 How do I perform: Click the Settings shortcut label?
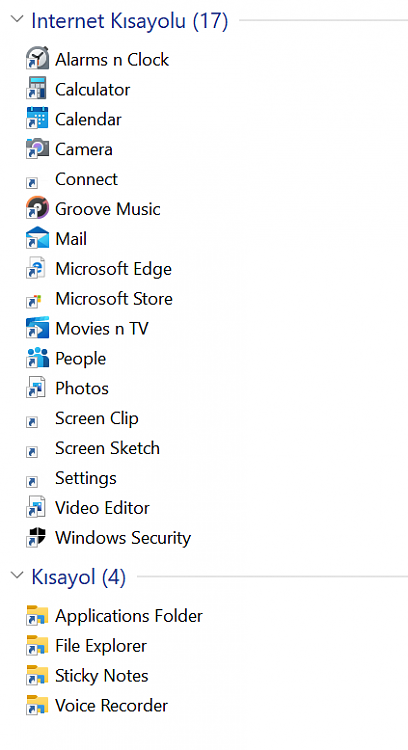[x=86, y=478]
